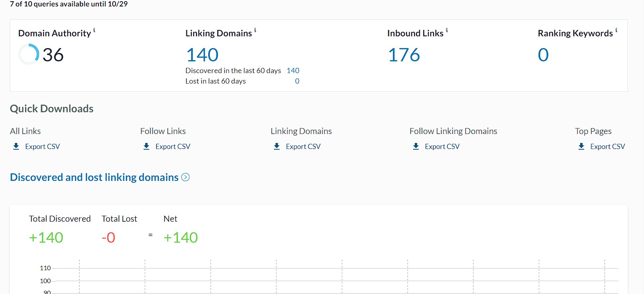
Task: Export CSV for Follow Links
Action: point(173,147)
